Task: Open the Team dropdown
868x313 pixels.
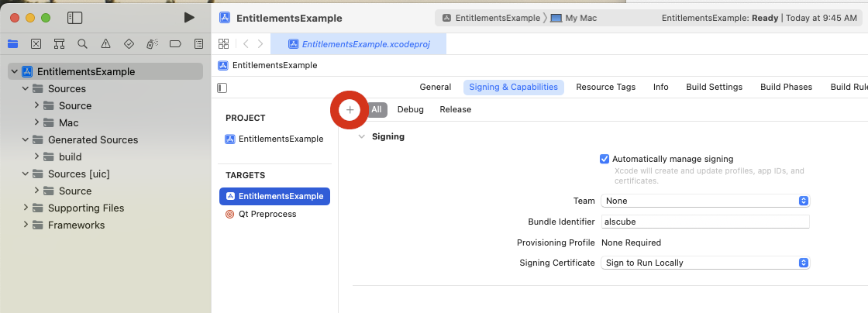Action: [705, 201]
